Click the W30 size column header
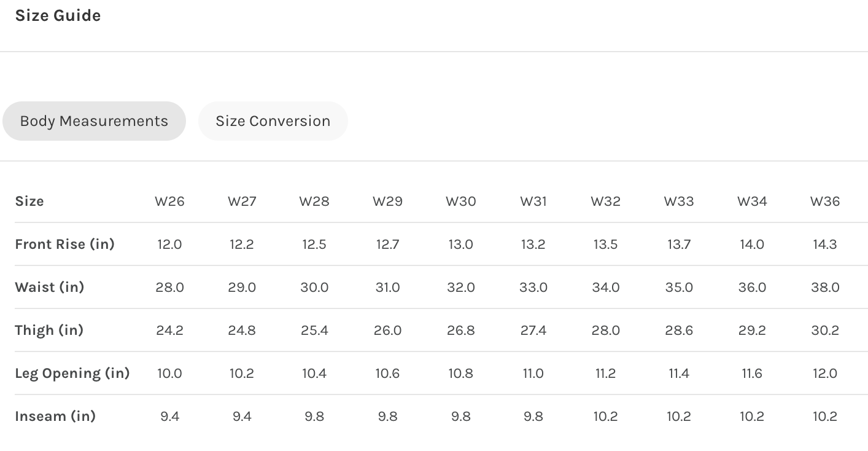 click(x=460, y=201)
